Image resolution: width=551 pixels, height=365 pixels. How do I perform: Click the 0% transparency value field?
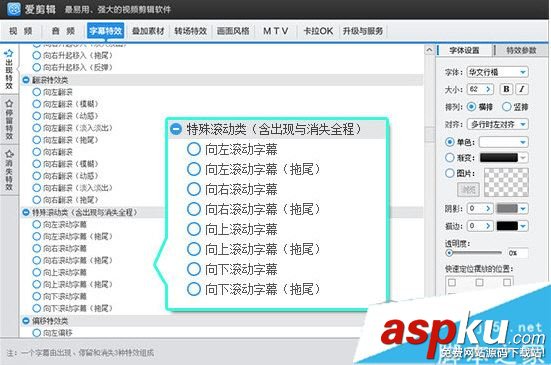click(x=517, y=253)
